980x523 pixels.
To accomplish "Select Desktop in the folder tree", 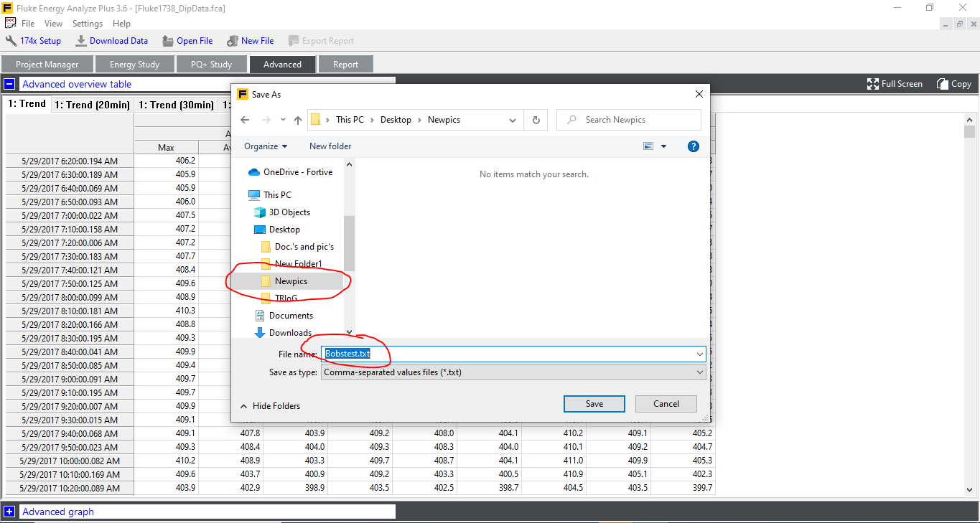I will 277,230.
